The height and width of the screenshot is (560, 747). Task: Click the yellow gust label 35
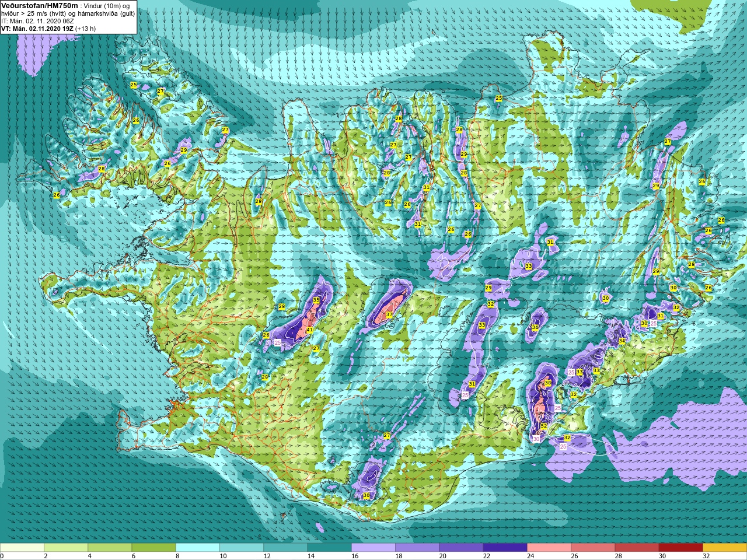316,300
